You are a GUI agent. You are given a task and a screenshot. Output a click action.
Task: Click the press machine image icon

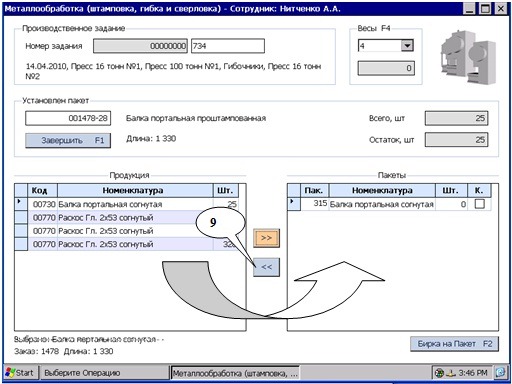pos(468,57)
